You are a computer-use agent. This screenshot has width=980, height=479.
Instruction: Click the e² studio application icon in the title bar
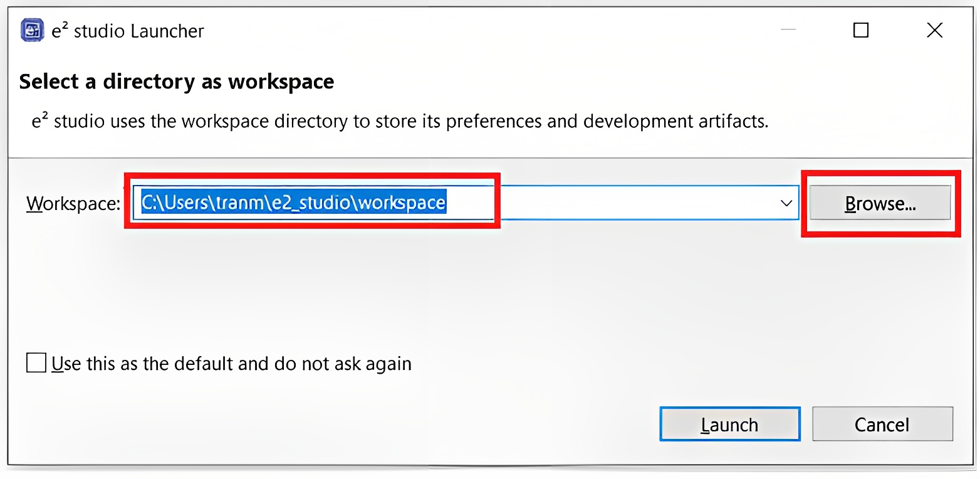[32, 30]
